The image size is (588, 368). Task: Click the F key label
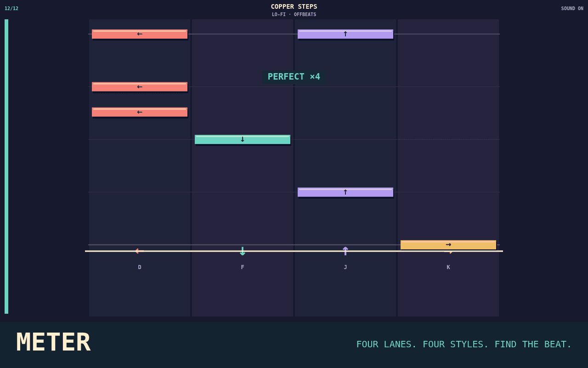(243, 267)
